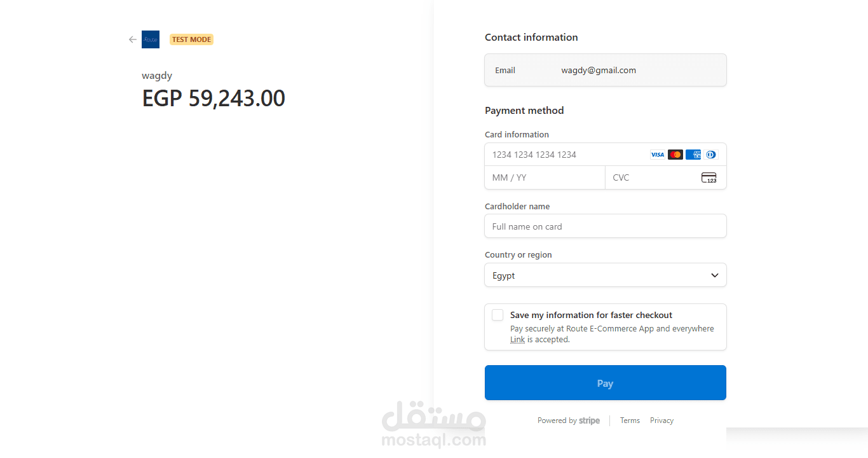Click the underlined Link text
Viewport: 868px width, 458px height.
pos(517,340)
